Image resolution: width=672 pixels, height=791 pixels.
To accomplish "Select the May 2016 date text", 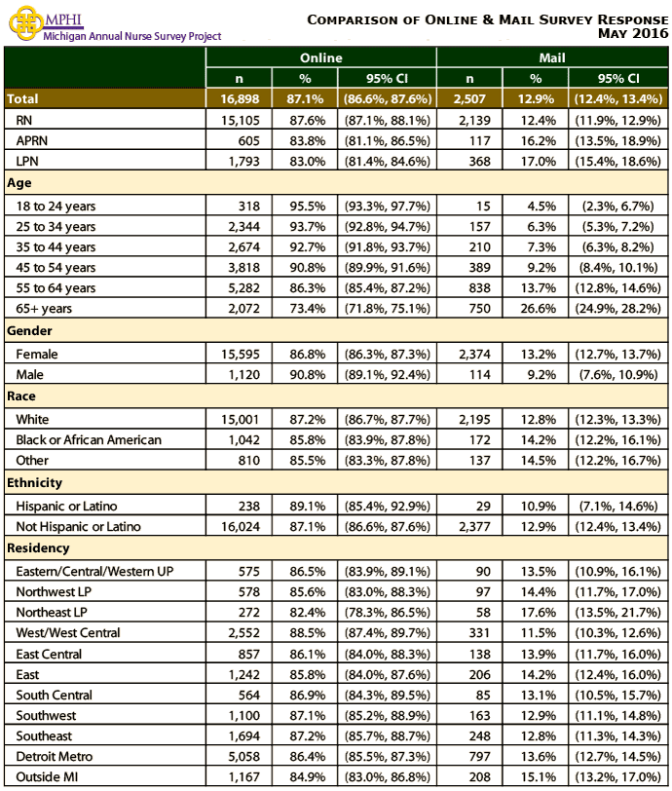I will 633,33.
